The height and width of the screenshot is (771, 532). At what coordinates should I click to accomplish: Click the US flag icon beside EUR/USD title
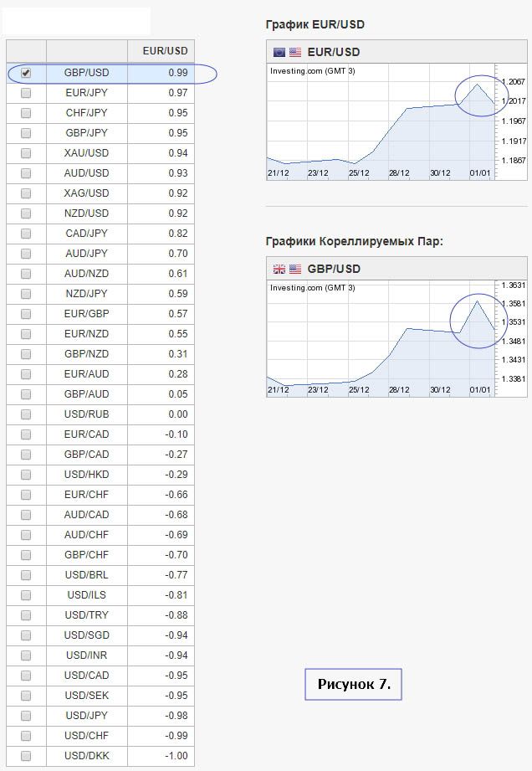tap(295, 52)
